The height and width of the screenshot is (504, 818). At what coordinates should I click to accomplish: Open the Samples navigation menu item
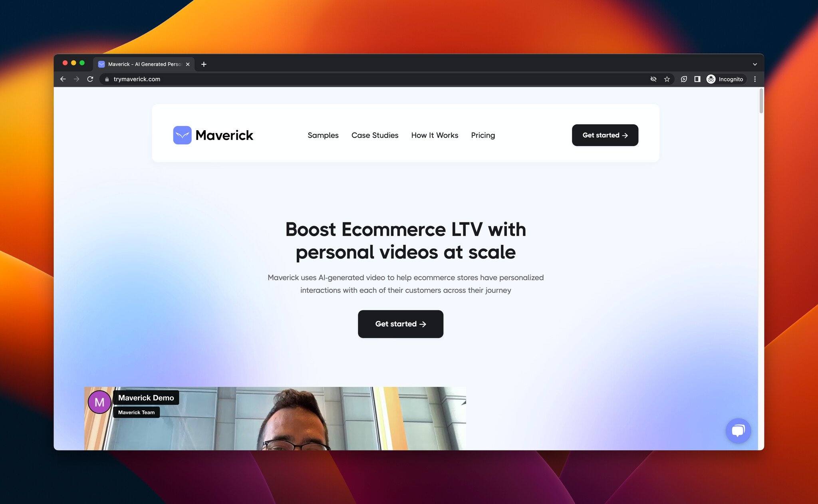[323, 135]
